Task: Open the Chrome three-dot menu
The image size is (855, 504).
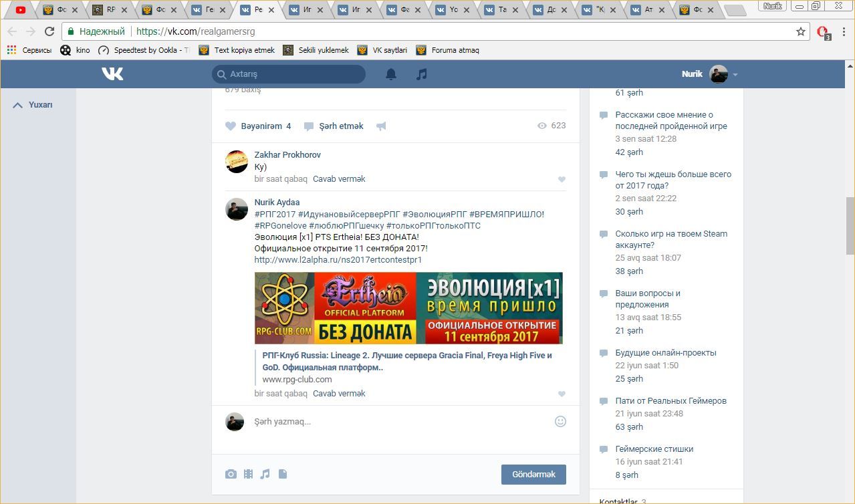Action: pyautogui.click(x=844, y=31)
